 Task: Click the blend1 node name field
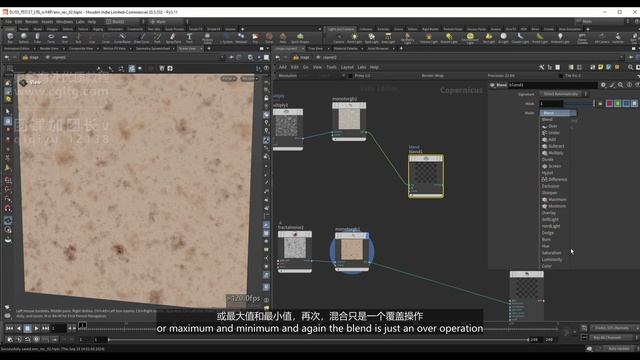(552, 85)
